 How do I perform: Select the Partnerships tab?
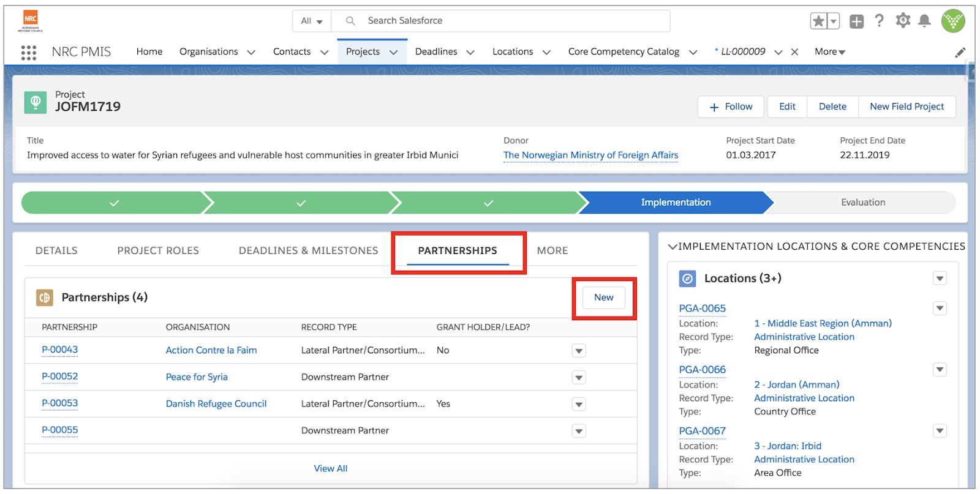click(x=458, y=250)
